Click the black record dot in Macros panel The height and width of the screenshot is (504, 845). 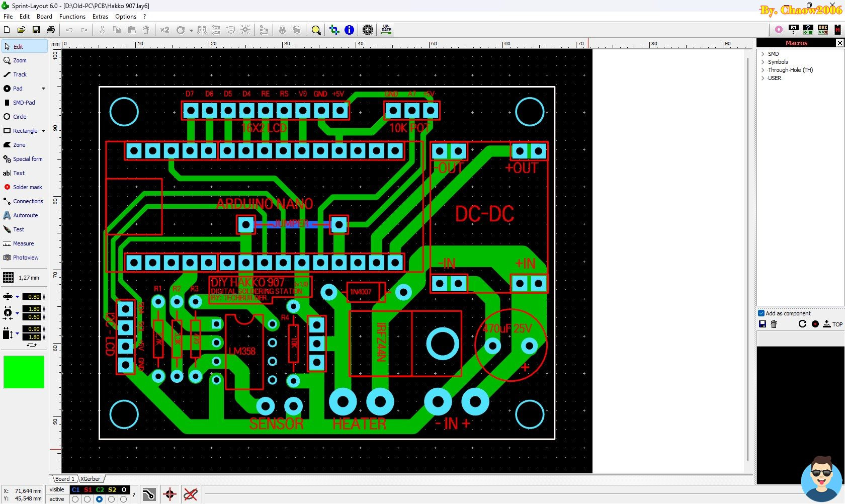click(x=815, y=324)
